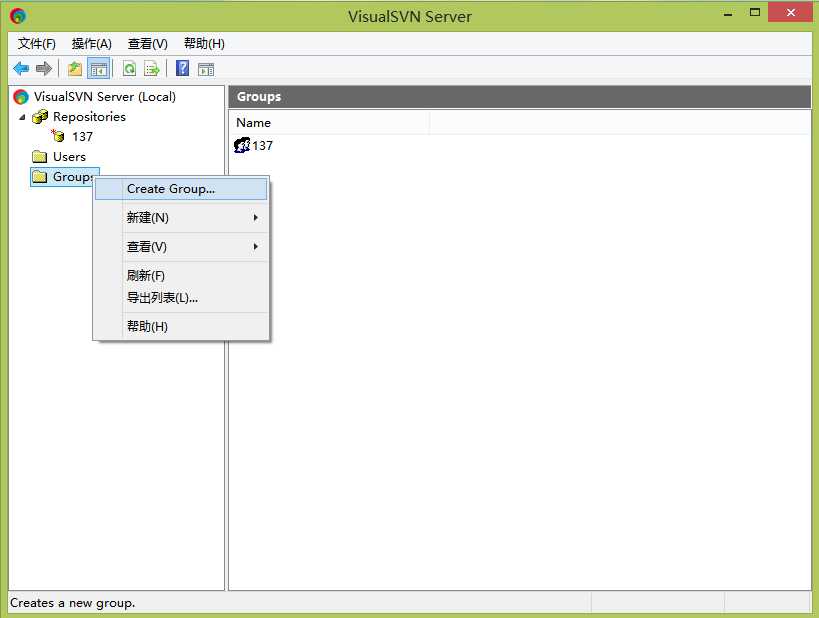Select the Users label in tree
819x618 pixels.
(69, 157)
